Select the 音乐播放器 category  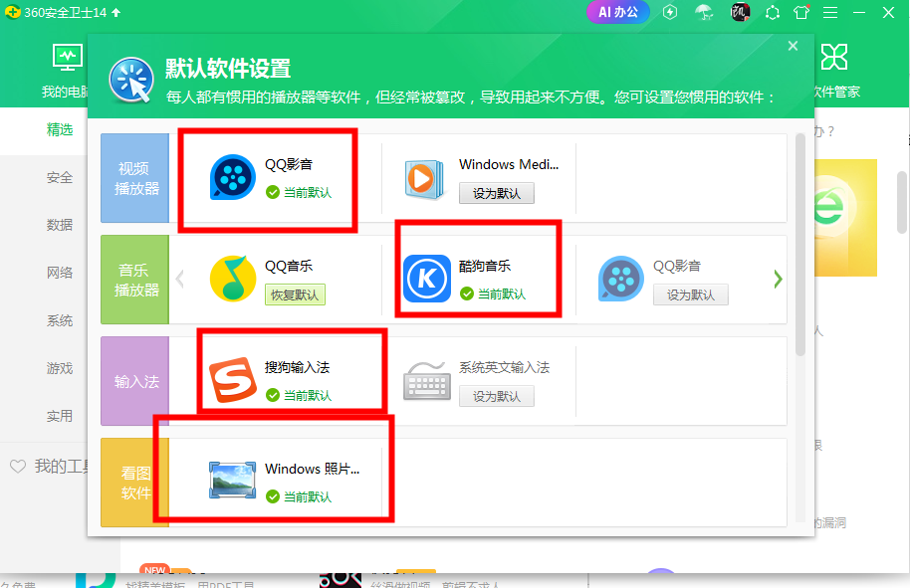click(x=134, y=280)
